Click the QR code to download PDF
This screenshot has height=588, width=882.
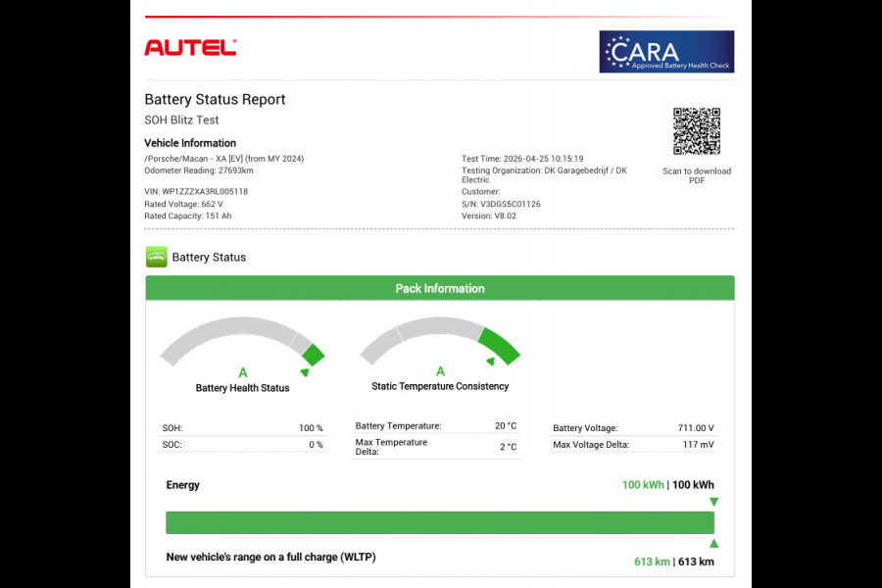(696, 131)
